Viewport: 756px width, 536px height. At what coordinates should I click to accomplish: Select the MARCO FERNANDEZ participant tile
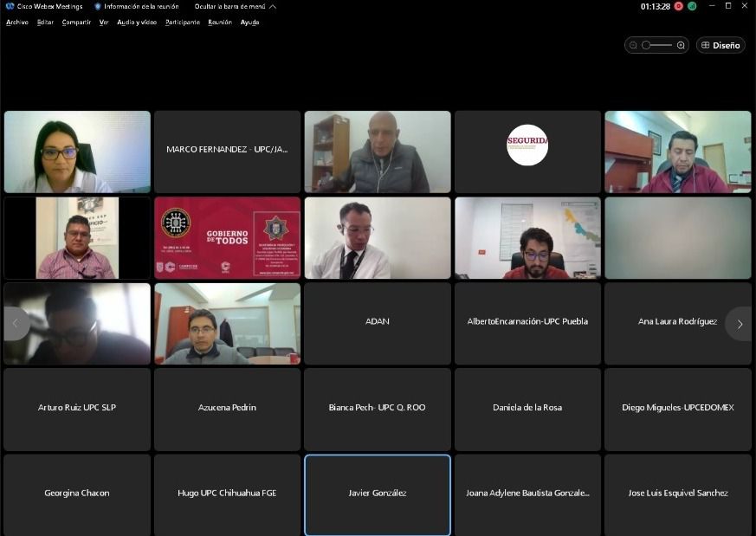coord(227,150)
